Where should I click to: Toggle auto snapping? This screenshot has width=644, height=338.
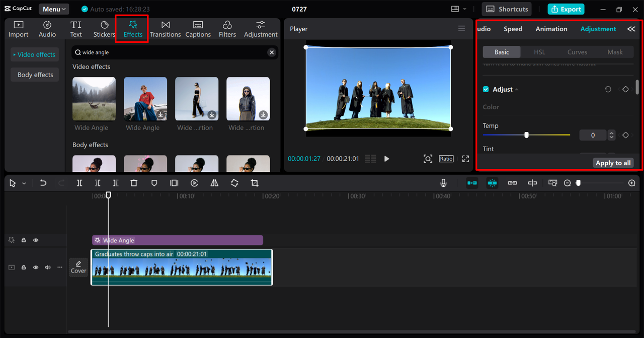pos(492,183)
